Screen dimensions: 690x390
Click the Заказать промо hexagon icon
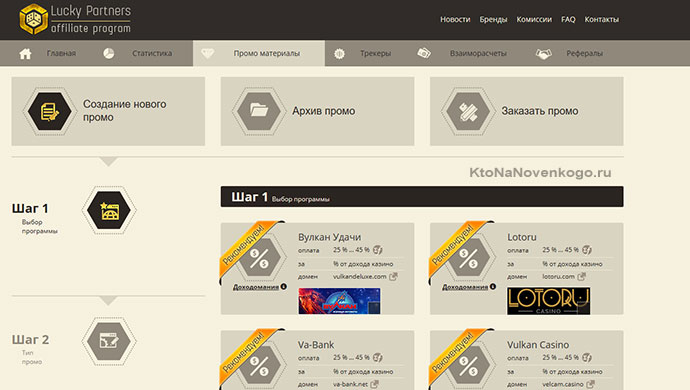pyautogui.click(x=468, y=111)
